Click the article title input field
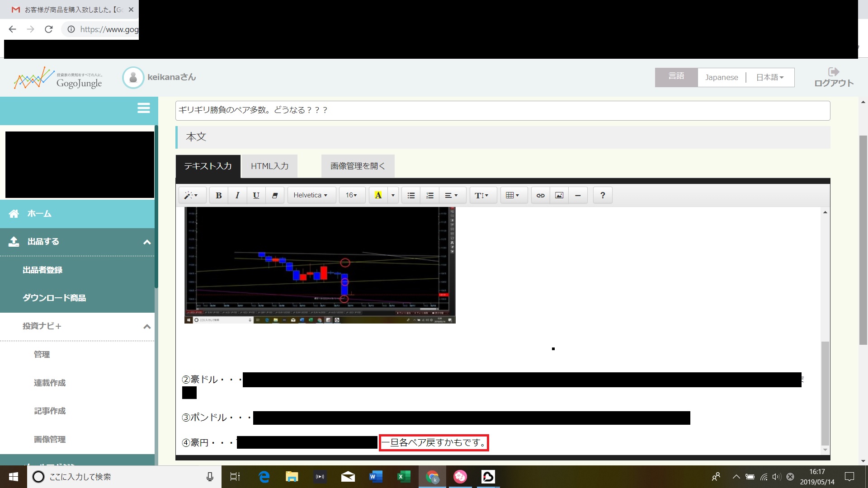Image resolution: width=868 pixels, height=488 pixels. (502, 110)
